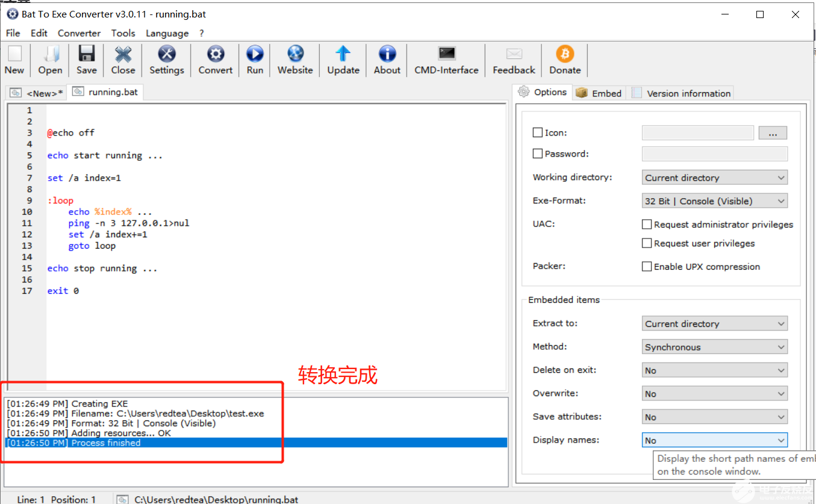This screenshot has height=504, width=816.
Task: Expand Save attributes dropdown
Action: [715, 417]
